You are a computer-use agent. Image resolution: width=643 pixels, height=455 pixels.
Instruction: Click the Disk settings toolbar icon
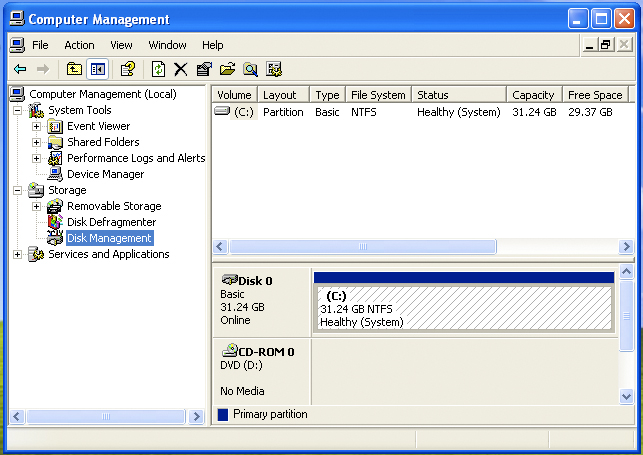274,69
